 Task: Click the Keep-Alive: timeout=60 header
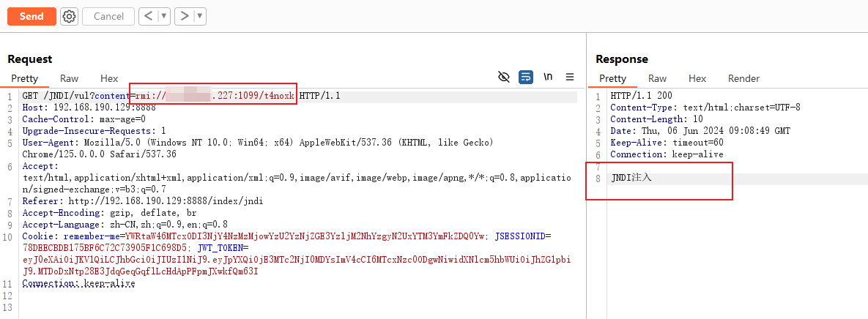click(x=667, y=143)
